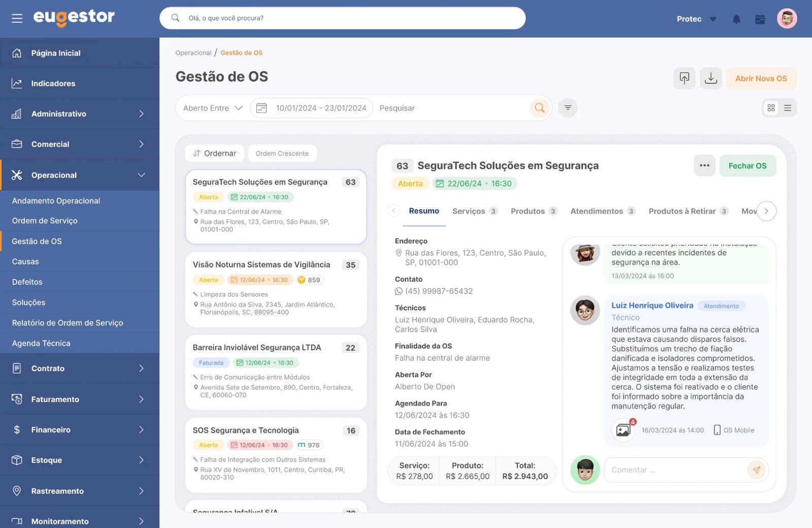Switch to the Produtos tab
The height and width of the screenshot is (528, 812).
(534, 211)
